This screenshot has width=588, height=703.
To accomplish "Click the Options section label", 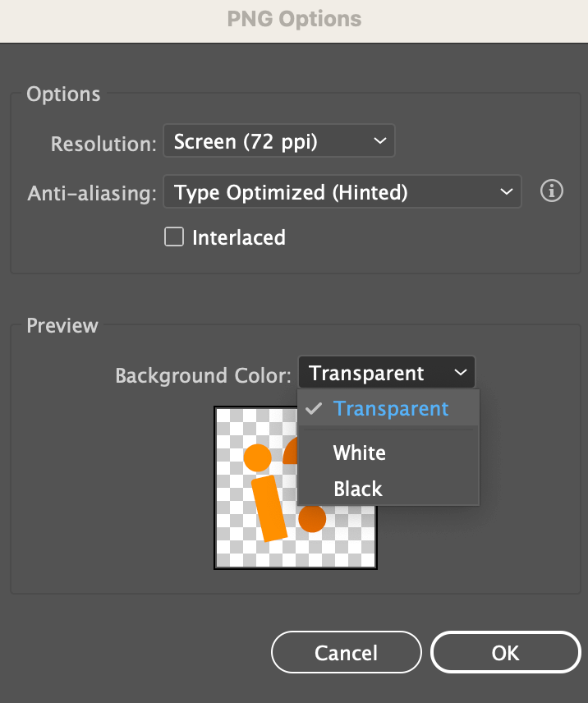I will coord(63,94).
